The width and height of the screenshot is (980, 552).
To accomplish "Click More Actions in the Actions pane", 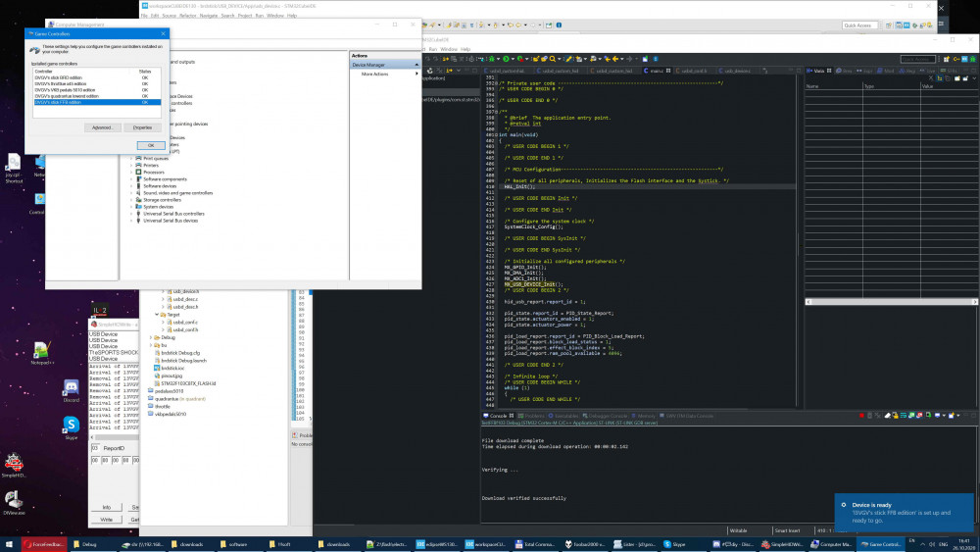I will (374, 74).
